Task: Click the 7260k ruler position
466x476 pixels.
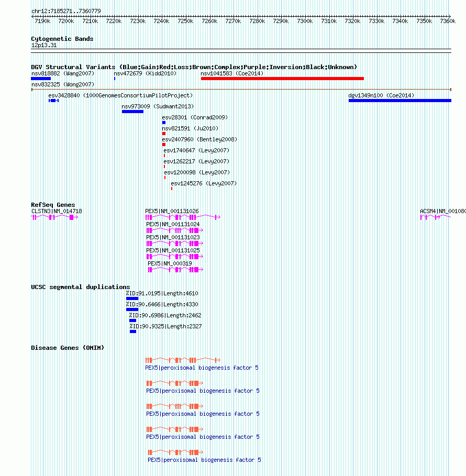Action: pos(209,21)
